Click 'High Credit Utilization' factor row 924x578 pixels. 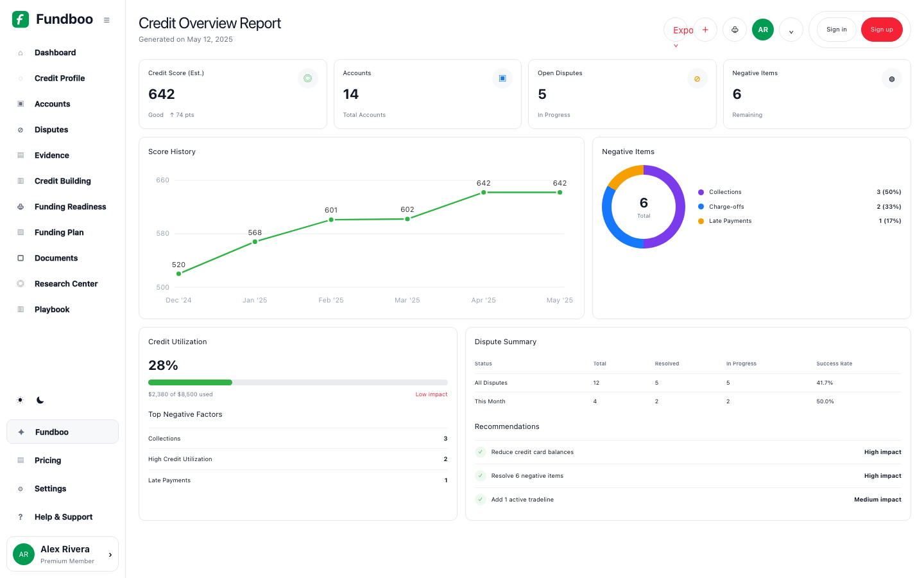pos(298,459)
